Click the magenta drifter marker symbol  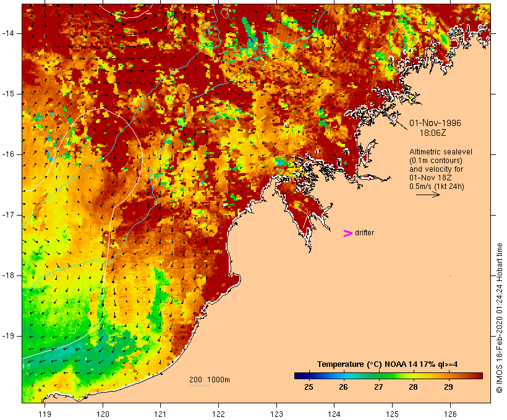click(x=347, y=233)
